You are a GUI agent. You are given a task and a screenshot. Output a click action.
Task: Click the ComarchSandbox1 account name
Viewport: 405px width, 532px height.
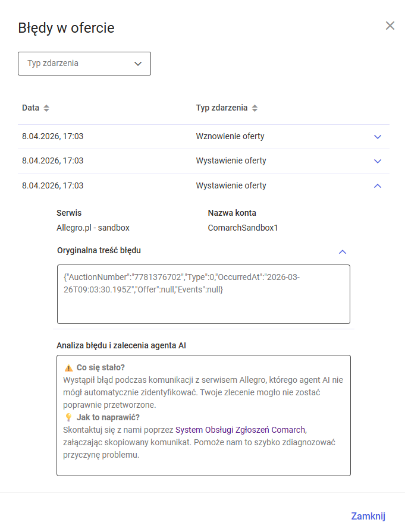(243, 228)
